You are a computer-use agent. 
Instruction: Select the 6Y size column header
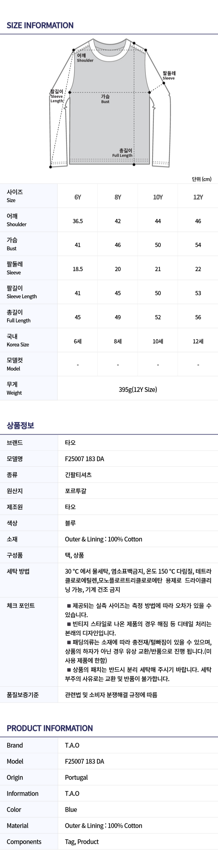(78, 197)
